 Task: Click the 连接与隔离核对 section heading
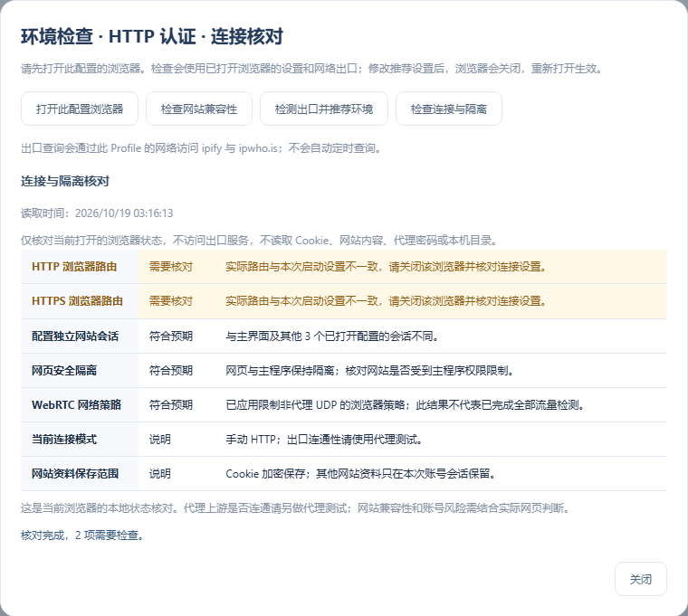pos(65,181)
